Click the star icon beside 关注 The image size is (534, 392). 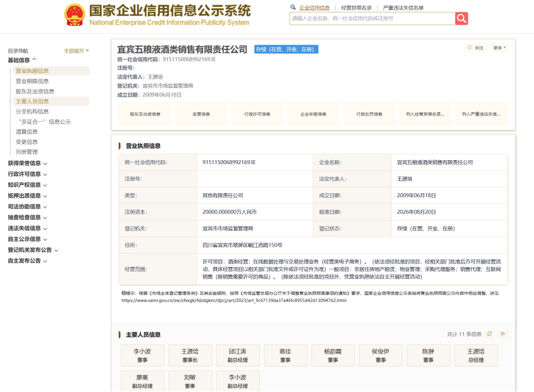470,47
